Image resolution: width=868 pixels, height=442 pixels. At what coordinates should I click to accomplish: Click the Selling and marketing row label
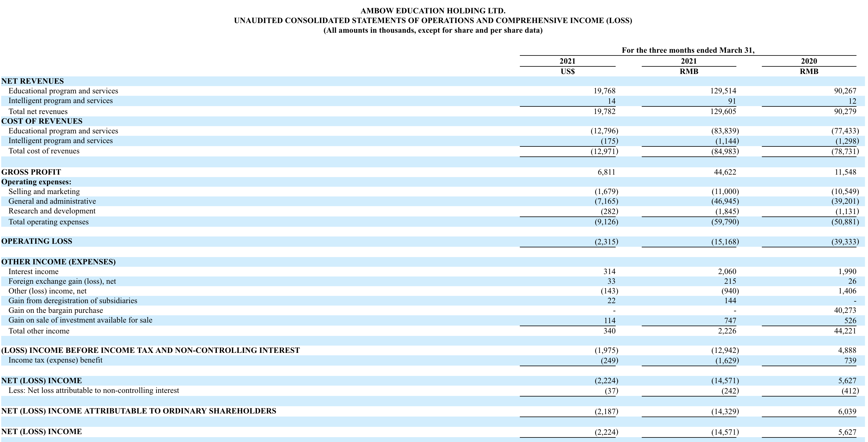pos(44,192)
